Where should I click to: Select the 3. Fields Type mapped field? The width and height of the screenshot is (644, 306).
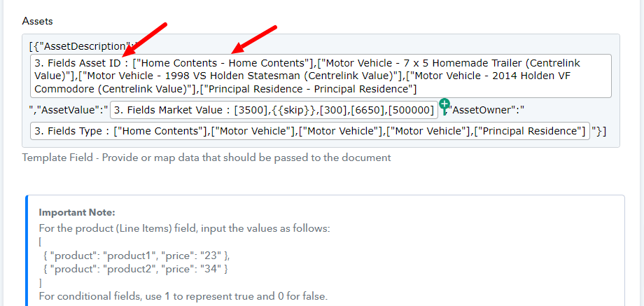click(x=310, y=131)
